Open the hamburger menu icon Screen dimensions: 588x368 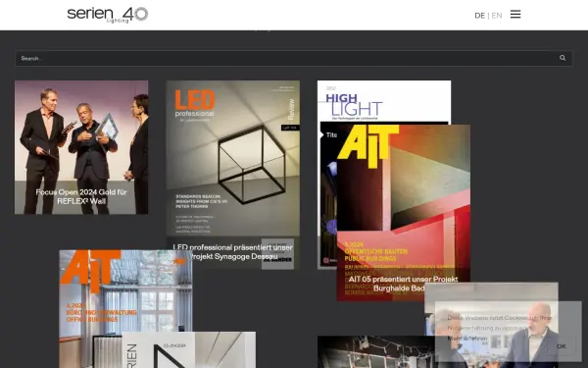tap(515, 15)
